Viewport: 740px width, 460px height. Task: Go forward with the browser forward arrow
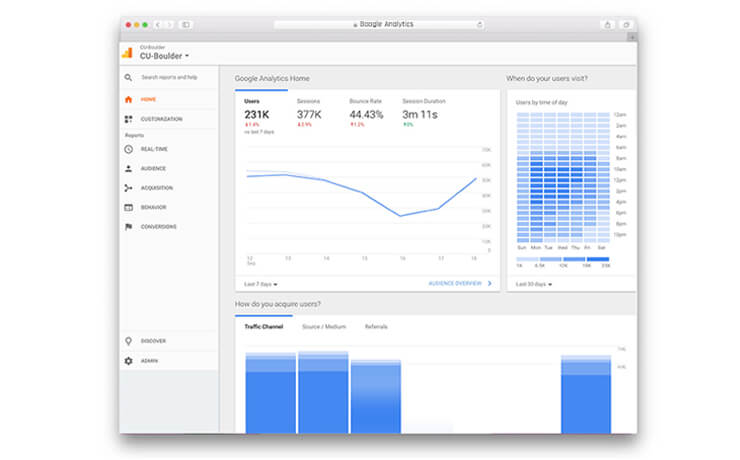pos(169,25)
